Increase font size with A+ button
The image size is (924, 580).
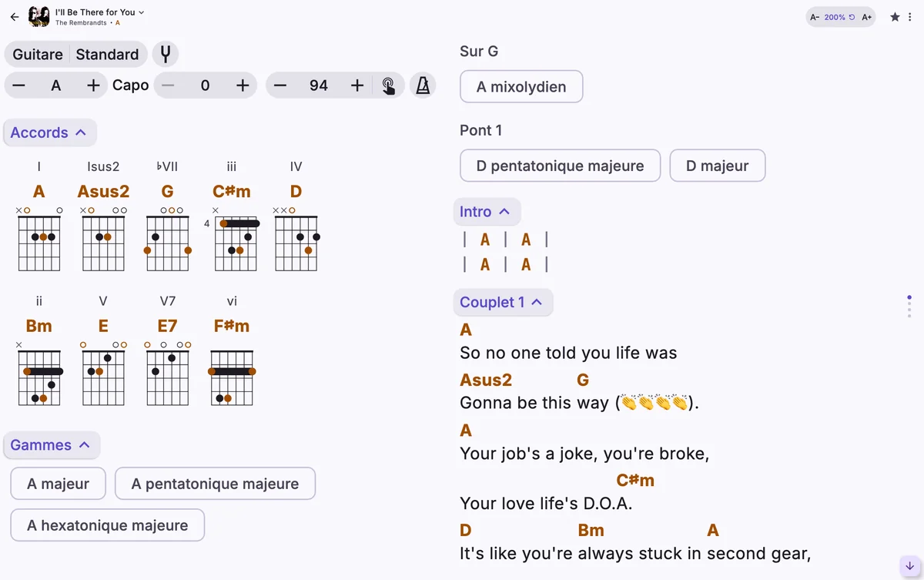point(867,17)
